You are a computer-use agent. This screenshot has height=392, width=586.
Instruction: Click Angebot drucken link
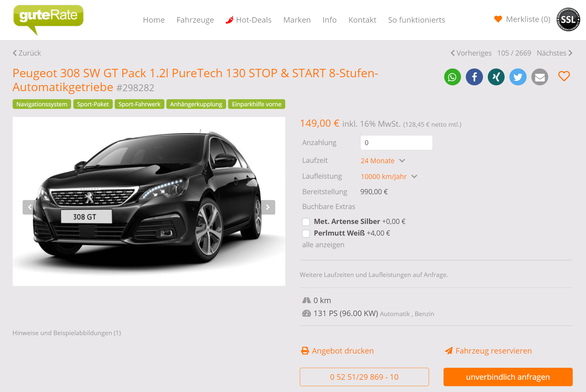click(343, 351)
